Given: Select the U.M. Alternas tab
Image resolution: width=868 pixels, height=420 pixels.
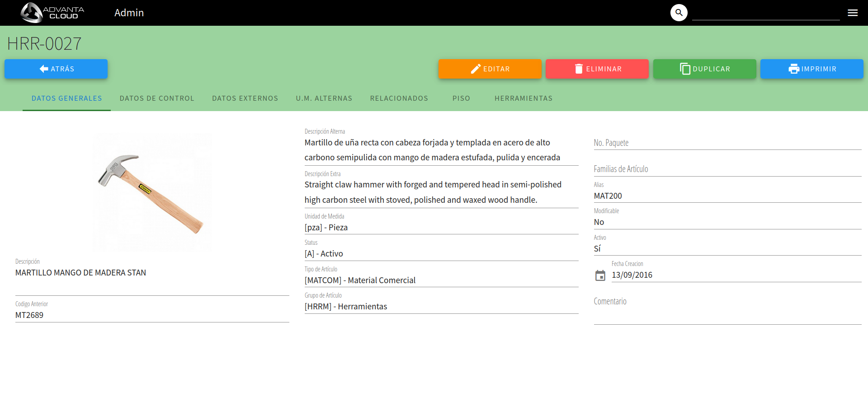Looking at the screenshot, I should (324, 98).
